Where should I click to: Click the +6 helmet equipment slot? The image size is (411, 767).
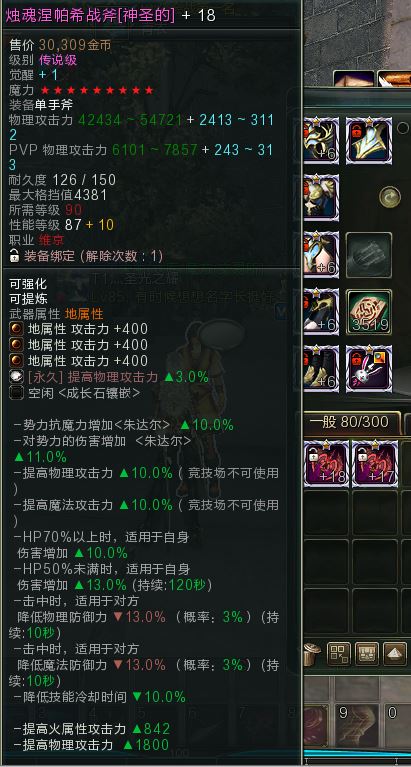pos(321,140)
